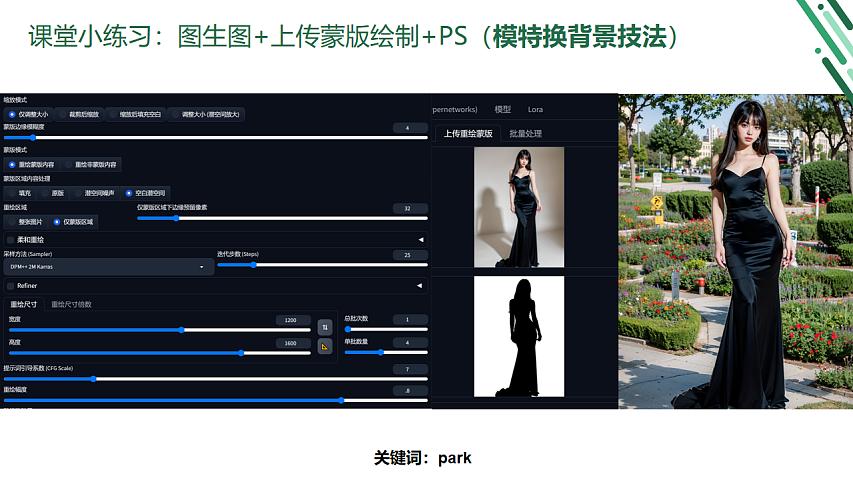Click the yellow ruler aspect-ratio icon
This screenshot has height=480, width=853.
tap(325, 346)
